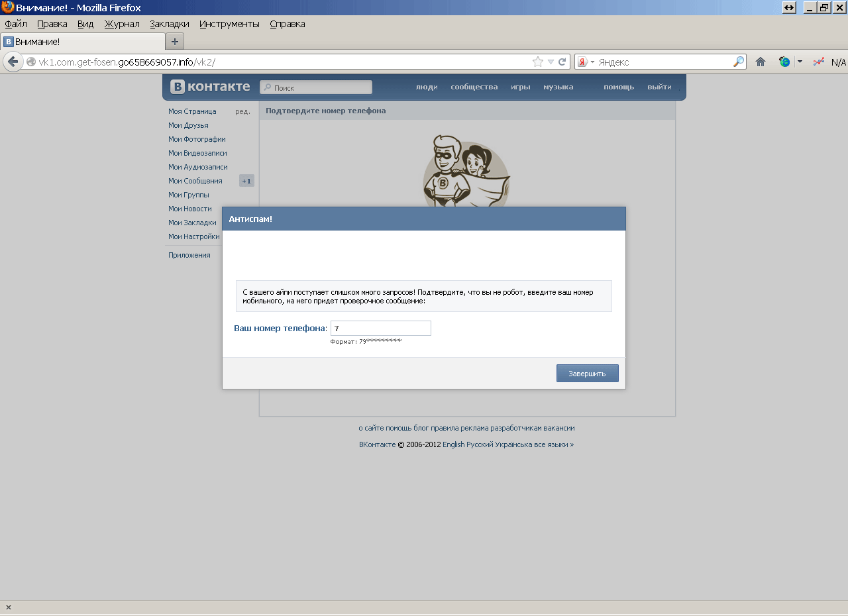Go to the Firefox home page icon
The height and width of the screenshot is (616, 848).
[761, 62]
